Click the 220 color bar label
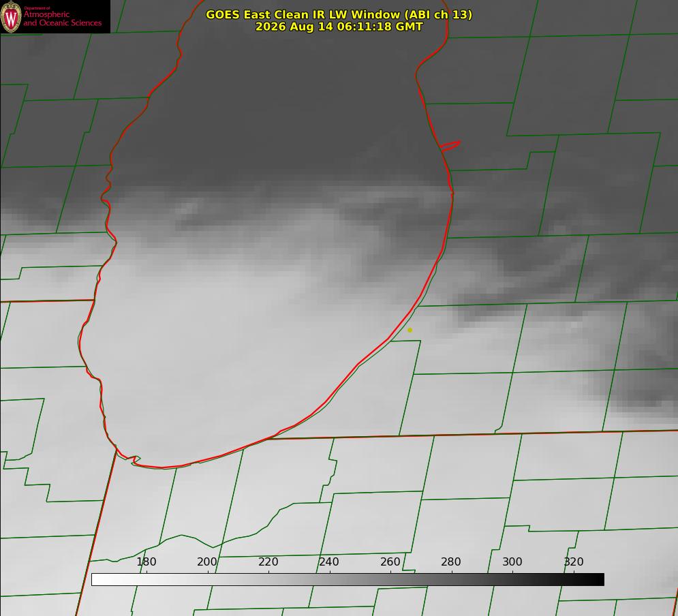This screenshot has width=678, height=616. click(x=268, y=561)
